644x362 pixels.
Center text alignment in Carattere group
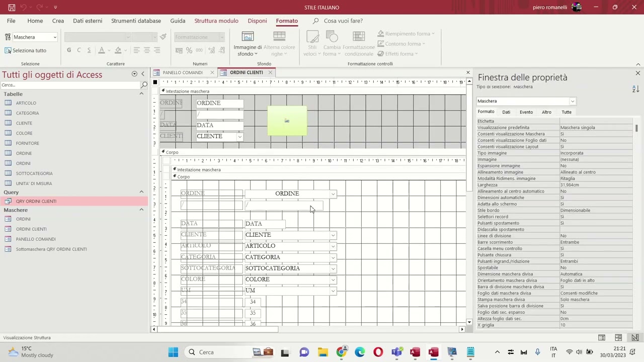(x=147, y=50)
